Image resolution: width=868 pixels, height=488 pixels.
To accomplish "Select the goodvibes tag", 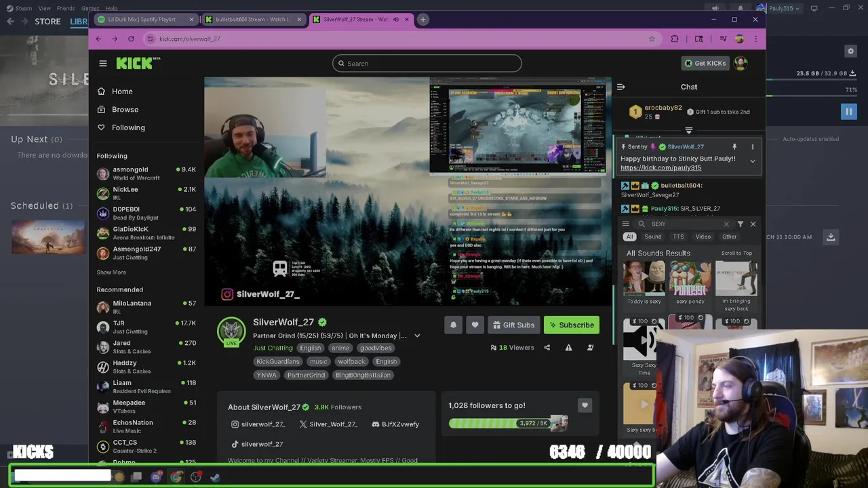I will coord(376,348).
